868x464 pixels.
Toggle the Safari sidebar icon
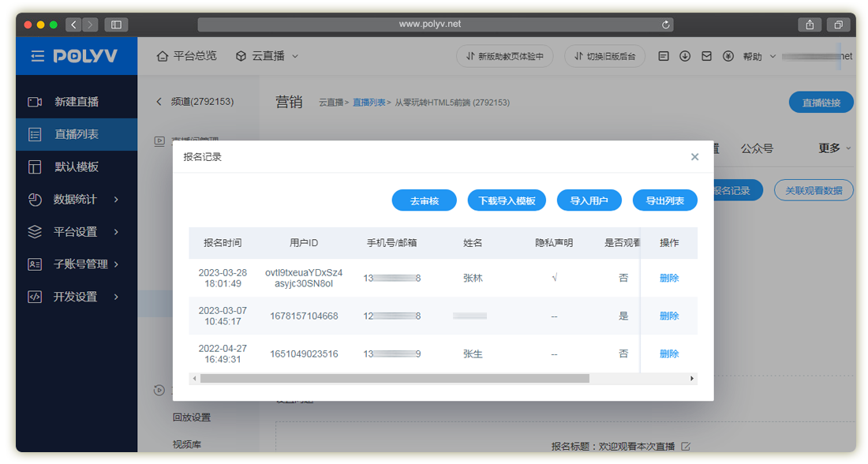pos(116,24)
